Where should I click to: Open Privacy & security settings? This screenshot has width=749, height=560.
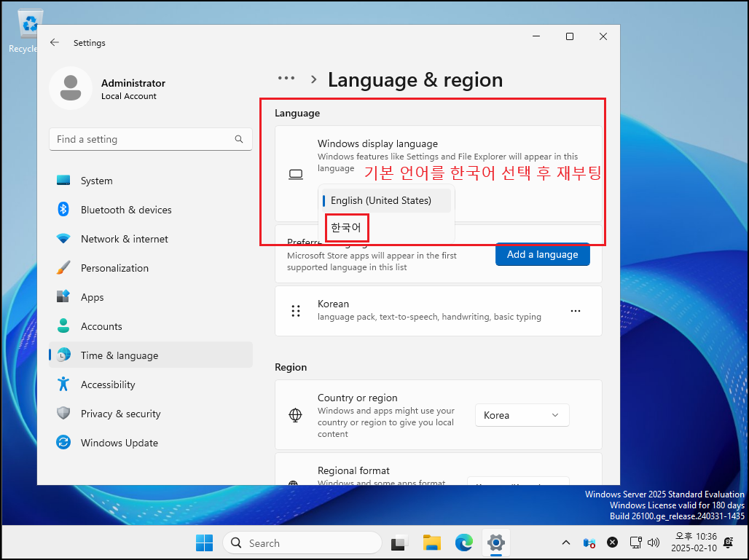point(151,414)
